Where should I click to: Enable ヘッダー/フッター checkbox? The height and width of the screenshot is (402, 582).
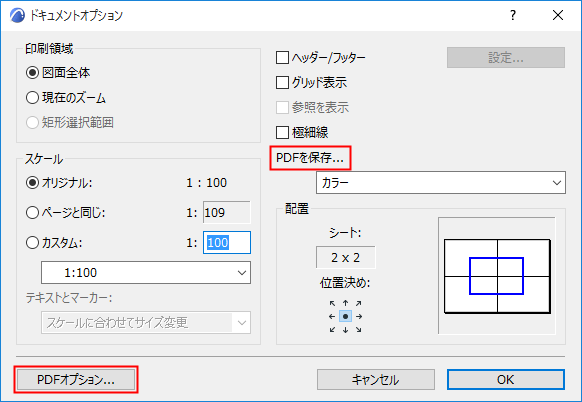pyautogui.click(x=282, y=58)
